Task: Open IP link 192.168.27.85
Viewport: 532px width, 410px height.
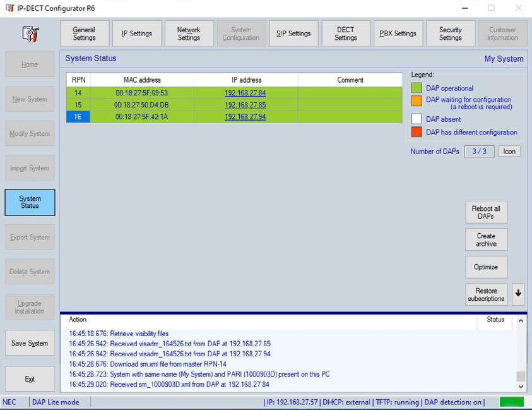Action: pyautogui.click(x=245, y=105)
